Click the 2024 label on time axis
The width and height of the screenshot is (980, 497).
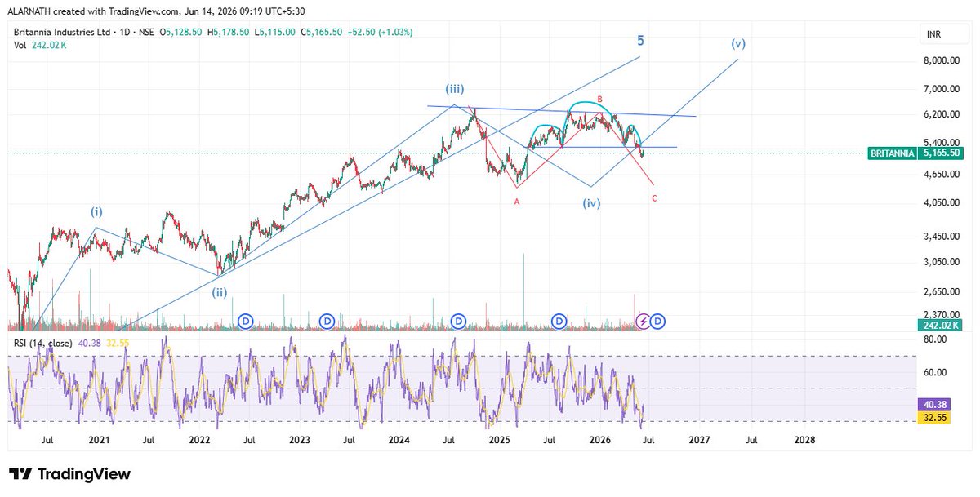pyautogui.click(x=399, y=440)
